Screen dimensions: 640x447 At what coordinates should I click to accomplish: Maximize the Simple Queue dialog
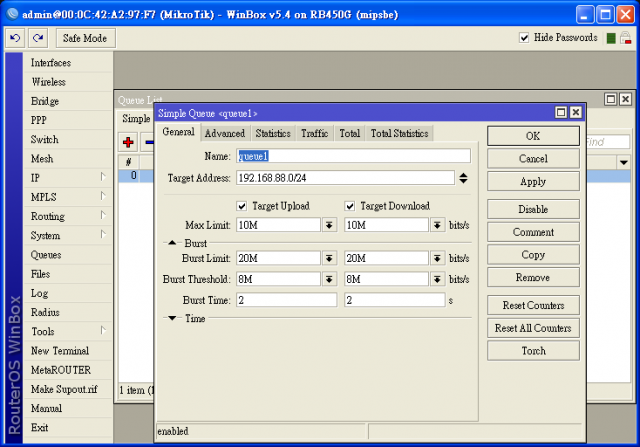click(x=561, y=112)
